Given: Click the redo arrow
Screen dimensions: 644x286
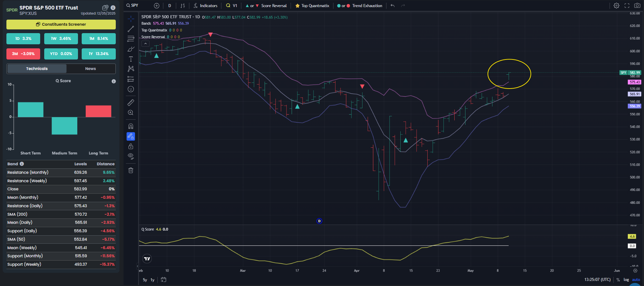Looking at the screenshot, I should click(x=403, y=5).
